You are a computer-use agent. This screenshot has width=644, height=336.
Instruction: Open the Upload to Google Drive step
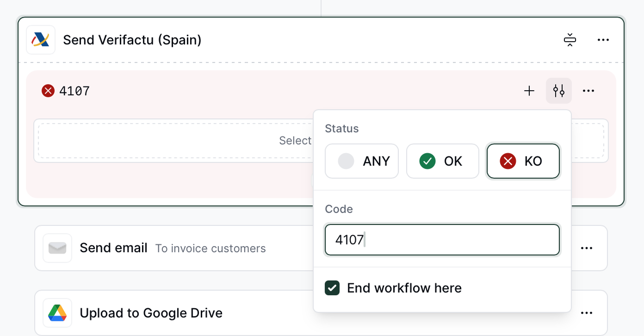tap(321, 313)
